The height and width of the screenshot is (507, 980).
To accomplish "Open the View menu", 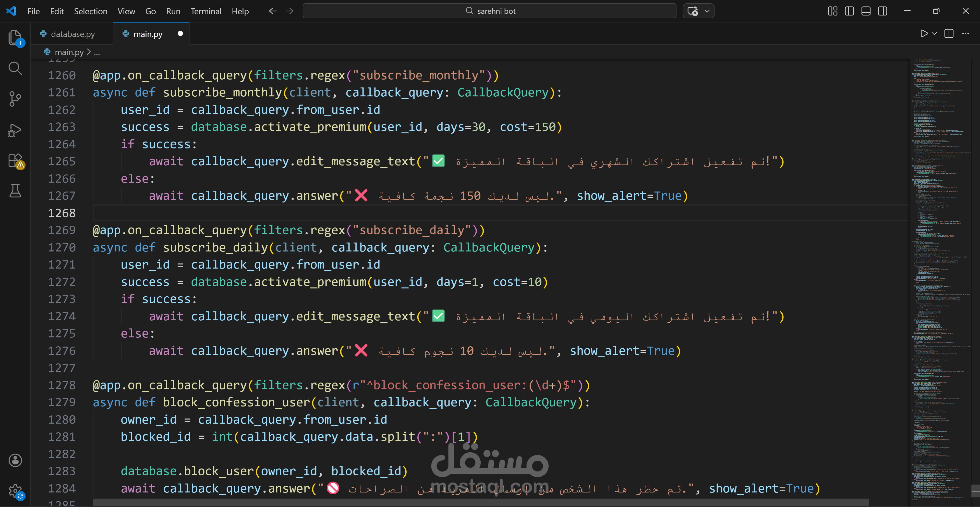I will pos(126,11).
